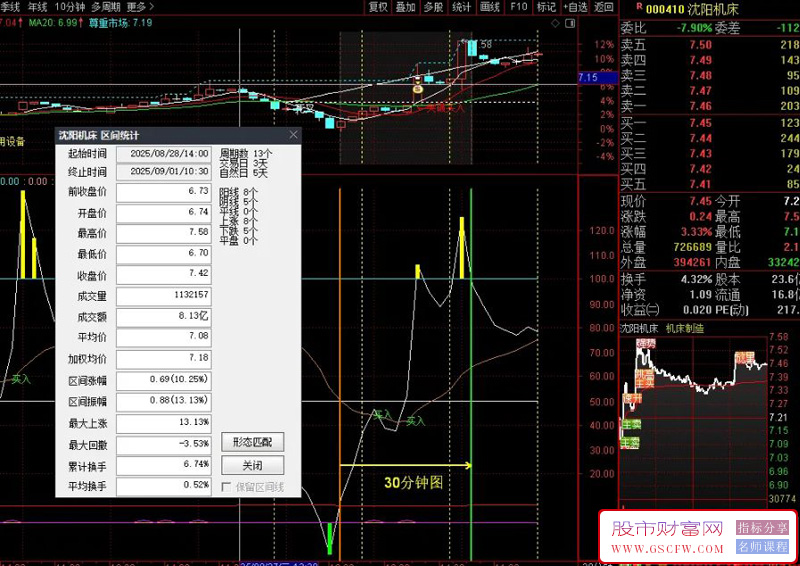The image size is (800, 566).
Task: Click the 总量 726689 value
Action: click(692, 248)
